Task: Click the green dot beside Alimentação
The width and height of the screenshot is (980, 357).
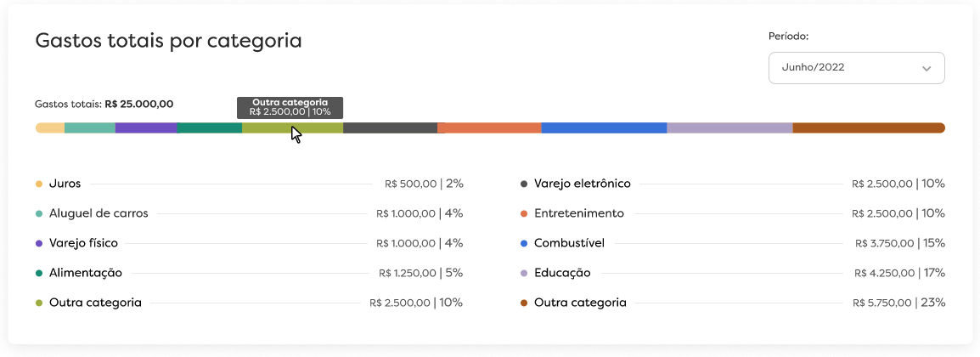Action: 39,273
